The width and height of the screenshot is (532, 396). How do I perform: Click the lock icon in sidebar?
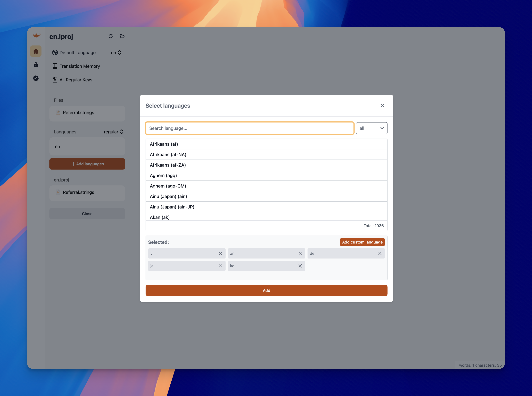click(x=36, y=65)
